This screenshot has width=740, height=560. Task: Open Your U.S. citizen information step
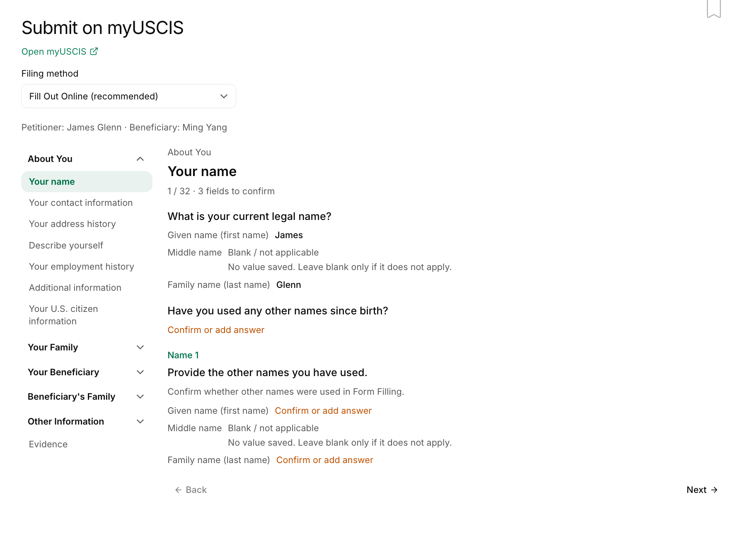63,315
